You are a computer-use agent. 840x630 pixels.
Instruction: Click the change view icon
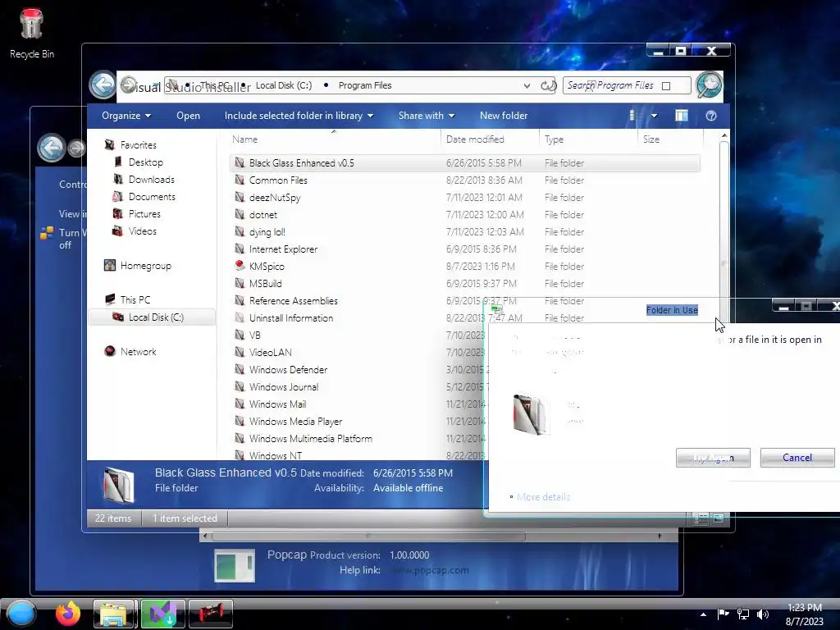pos(632,116)
